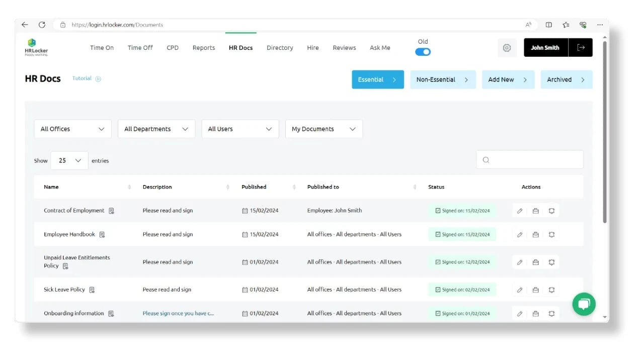Open the green live chat bubble
This screenshot has height=362, width=644.
[x=584, y=304]
